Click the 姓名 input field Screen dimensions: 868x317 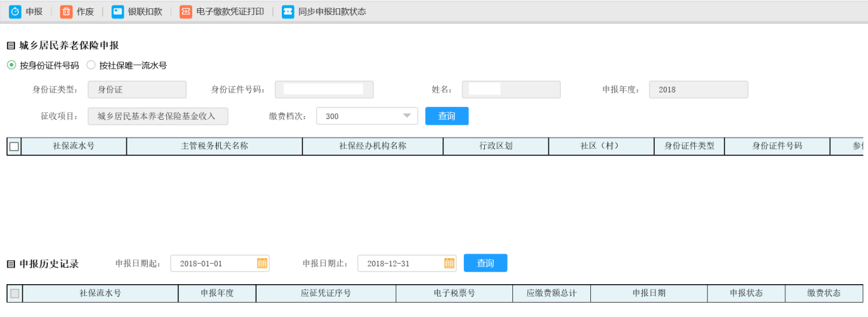point(511,90)
